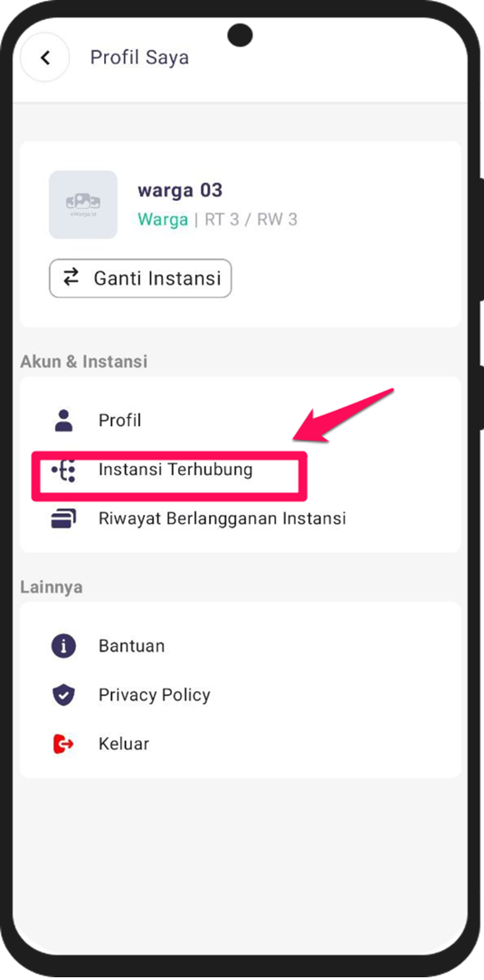The image size is (484, 980).
Task: Click the Instansi Terhubung branch icon
Action: click(x=63, y=470)
